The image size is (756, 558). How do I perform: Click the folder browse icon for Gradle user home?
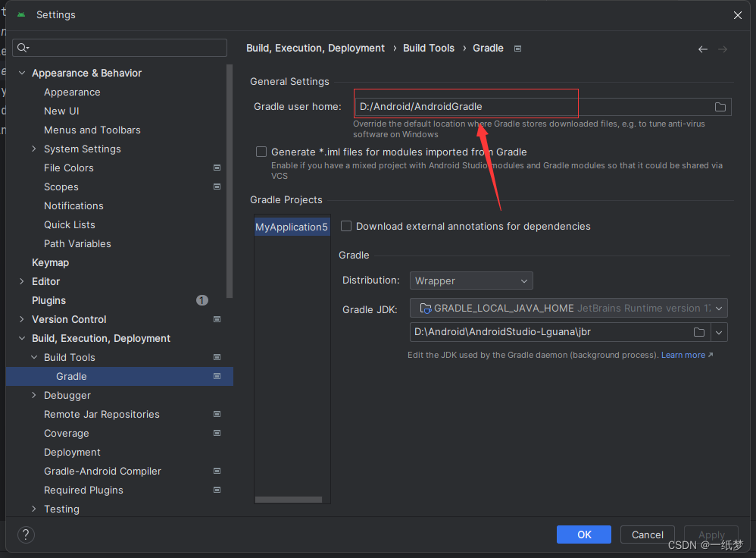720,107
